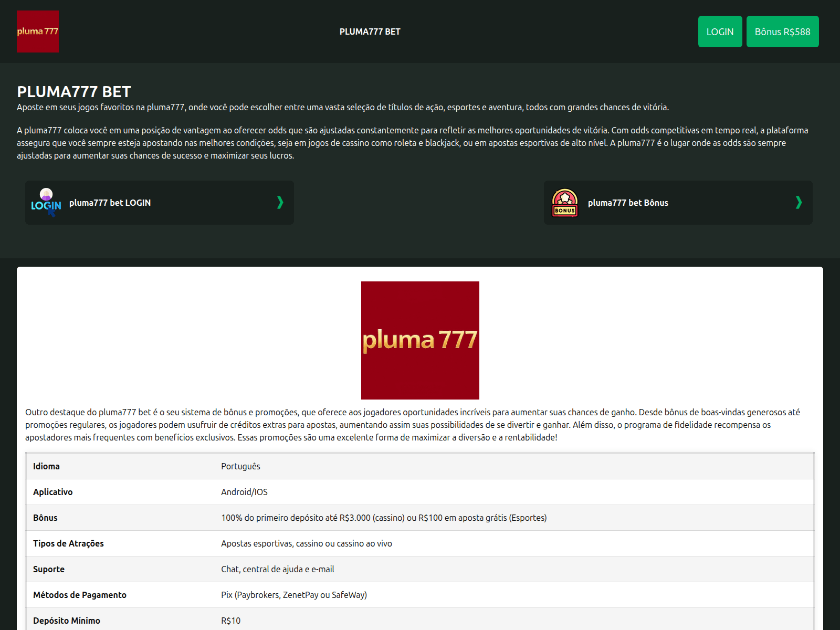Select the Outro destaque paragraph text
Viewport: 840px width, 630px height.
pyautogui.click(x=413, y=425)
